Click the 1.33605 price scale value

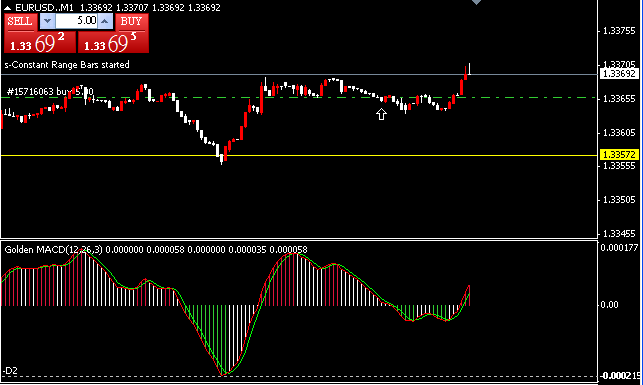619,132
